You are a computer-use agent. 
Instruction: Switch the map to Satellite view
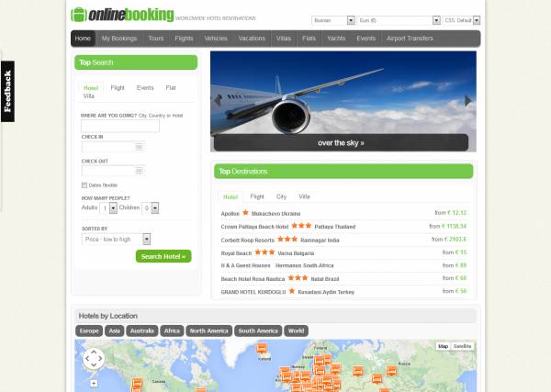pos(463,346)
